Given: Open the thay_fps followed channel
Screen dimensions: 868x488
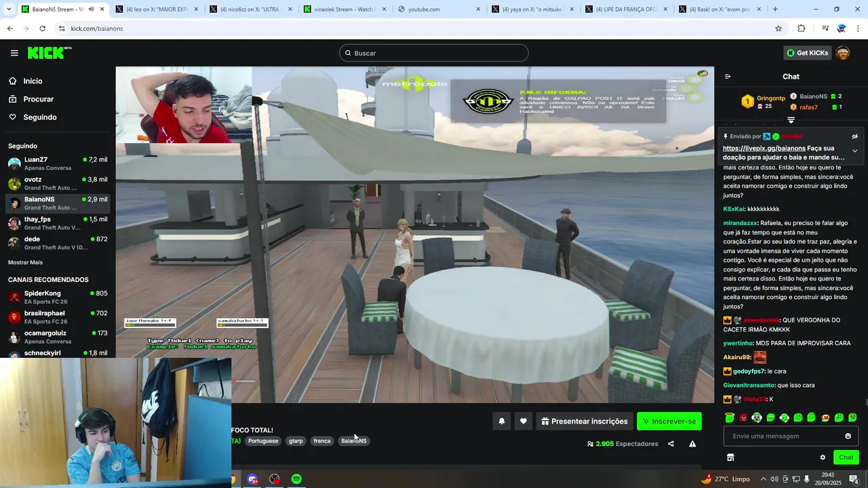Looking at the screenshot, I should point(58,223).
